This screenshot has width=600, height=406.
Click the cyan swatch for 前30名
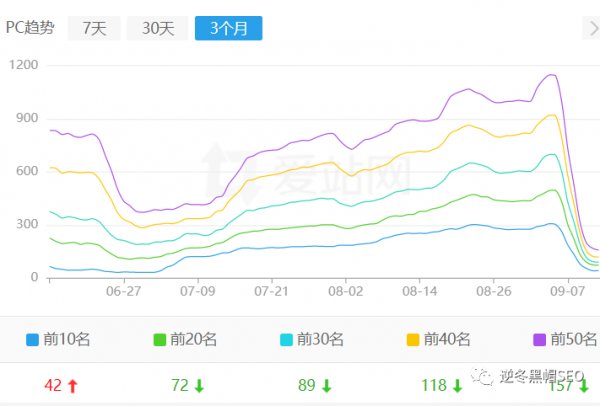pos(285,340)
